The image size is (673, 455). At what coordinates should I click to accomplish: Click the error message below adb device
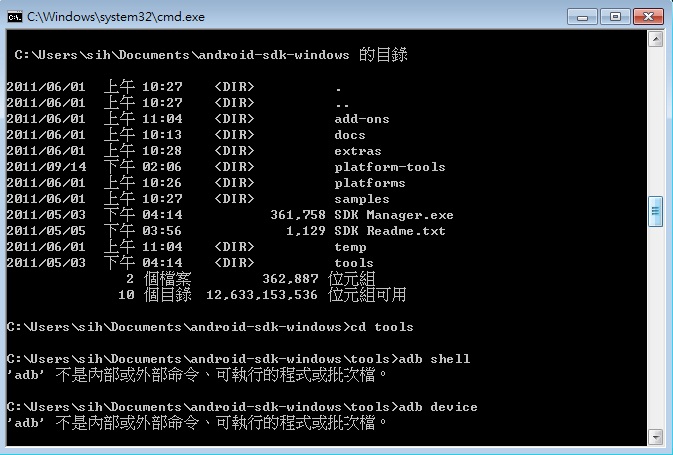(x=197, y=423)
